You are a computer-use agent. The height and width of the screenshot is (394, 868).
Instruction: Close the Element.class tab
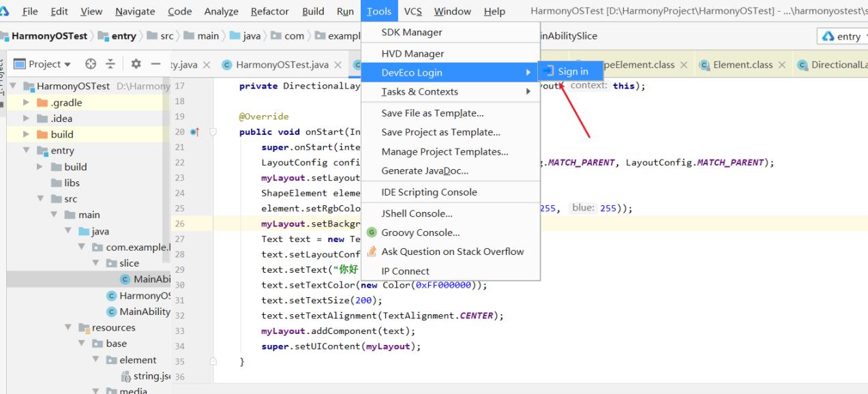[x=782, y=65]
